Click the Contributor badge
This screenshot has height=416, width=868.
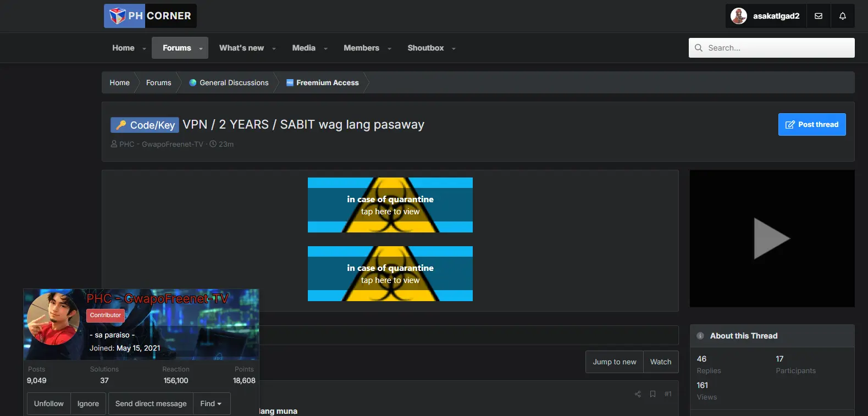(x=106, y=315)
